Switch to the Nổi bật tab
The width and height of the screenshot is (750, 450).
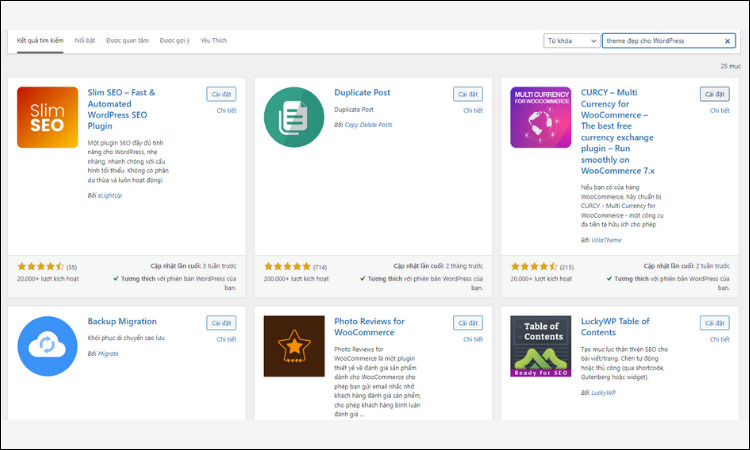tap(85, 41)
